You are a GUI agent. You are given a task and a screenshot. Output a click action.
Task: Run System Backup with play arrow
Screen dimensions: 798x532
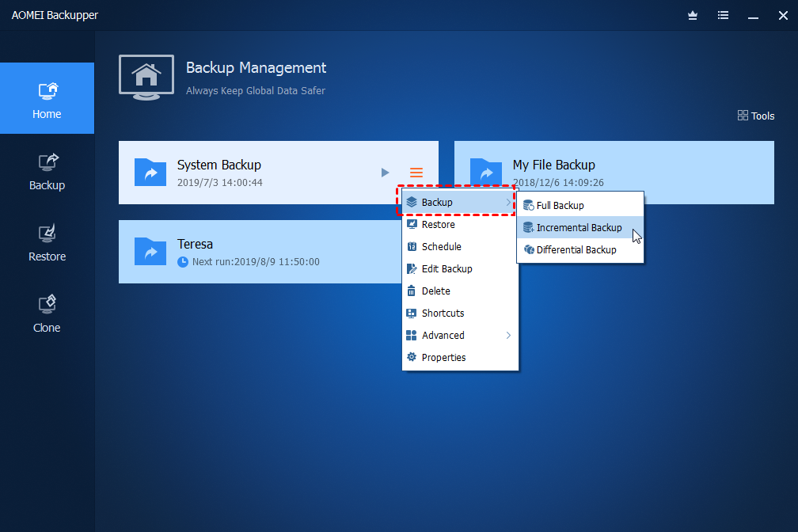386,173
